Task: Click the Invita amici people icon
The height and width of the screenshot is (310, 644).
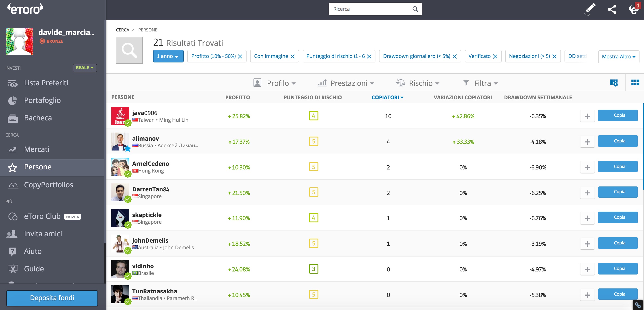Action: click(x=12, y=234)
